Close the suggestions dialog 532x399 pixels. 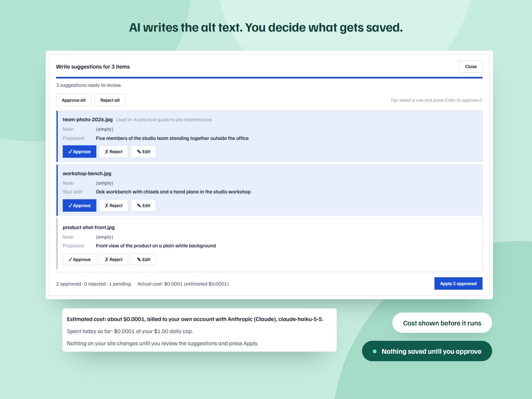pyautogui.click(x=471, y=66)
